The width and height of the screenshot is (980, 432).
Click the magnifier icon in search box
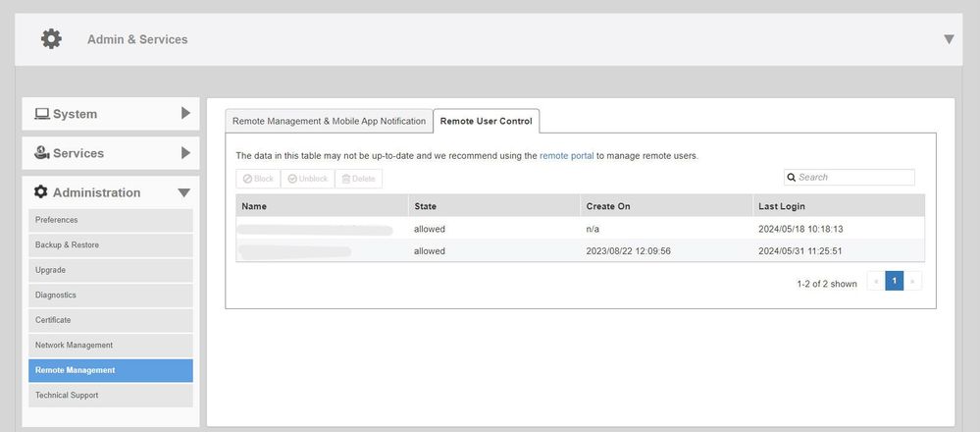(x=792, y=178)
